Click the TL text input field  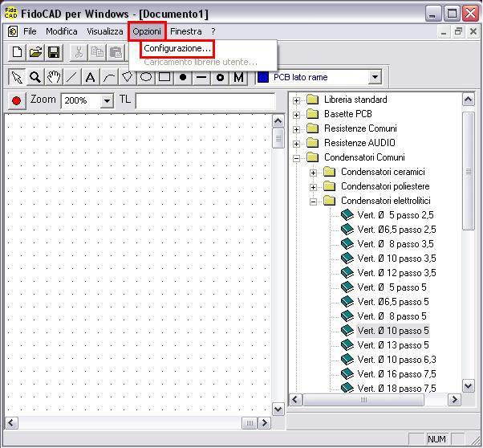(205, 100)
